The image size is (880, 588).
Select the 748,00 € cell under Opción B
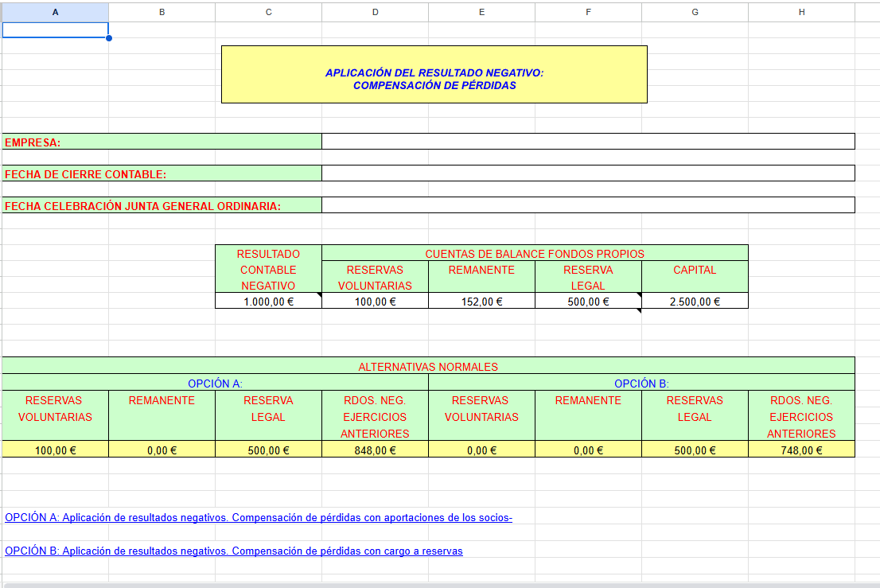pyautogui.click(x=801, y=450)
